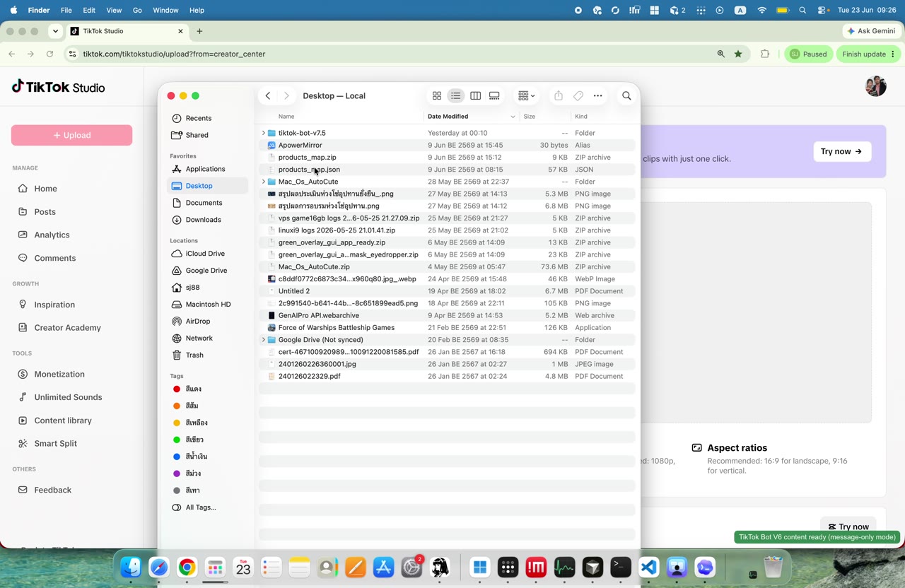Reload the TikTok Studio page in Chrome
Screen dimensions: 905x588
49,54
